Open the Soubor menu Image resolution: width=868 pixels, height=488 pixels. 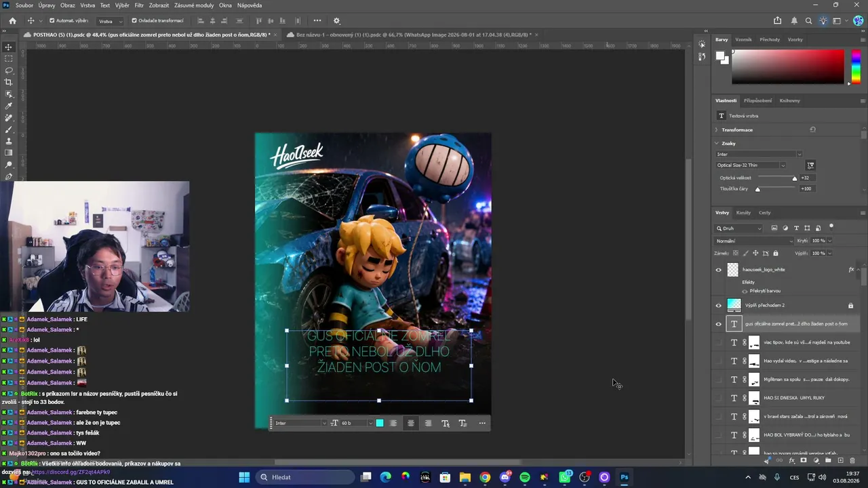(24, 5)
